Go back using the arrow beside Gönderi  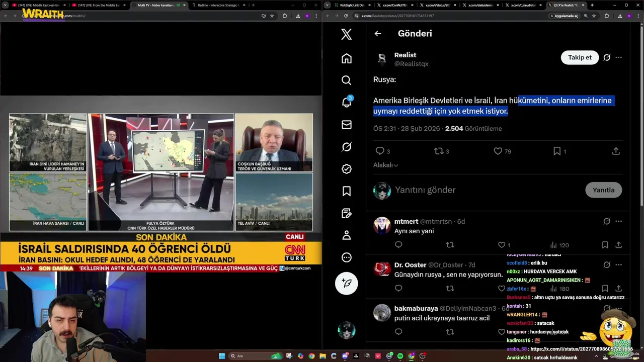coord(378,34)
